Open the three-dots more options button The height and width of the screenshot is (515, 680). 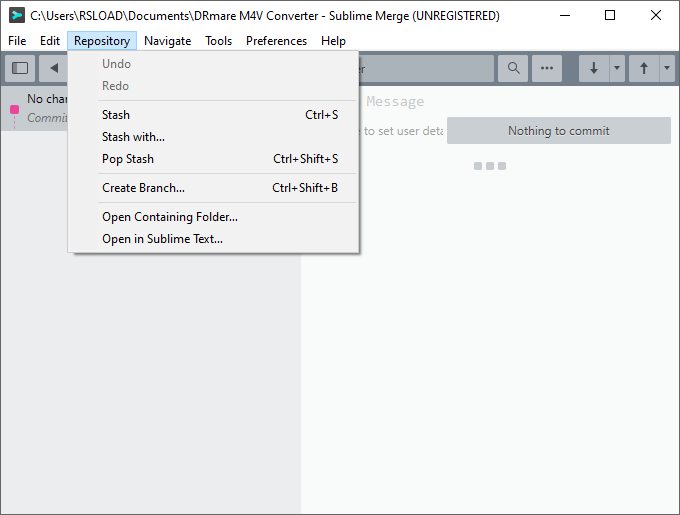tap(547, 68)
